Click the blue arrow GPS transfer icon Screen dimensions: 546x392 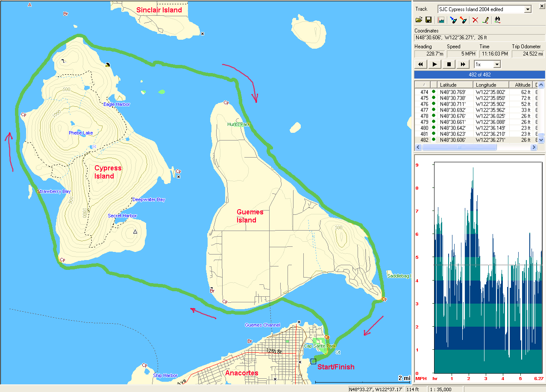[x=453, y=20]
